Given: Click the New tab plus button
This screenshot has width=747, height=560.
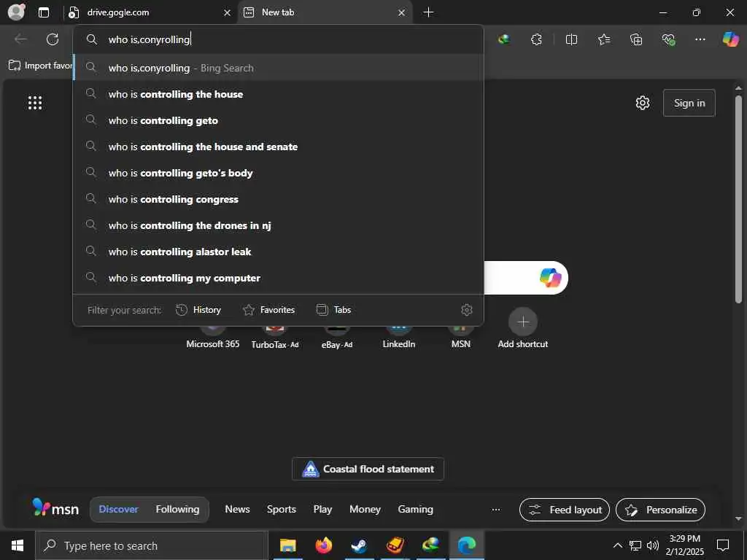Looking at the screenshot, I should click(x=428, y=12).
